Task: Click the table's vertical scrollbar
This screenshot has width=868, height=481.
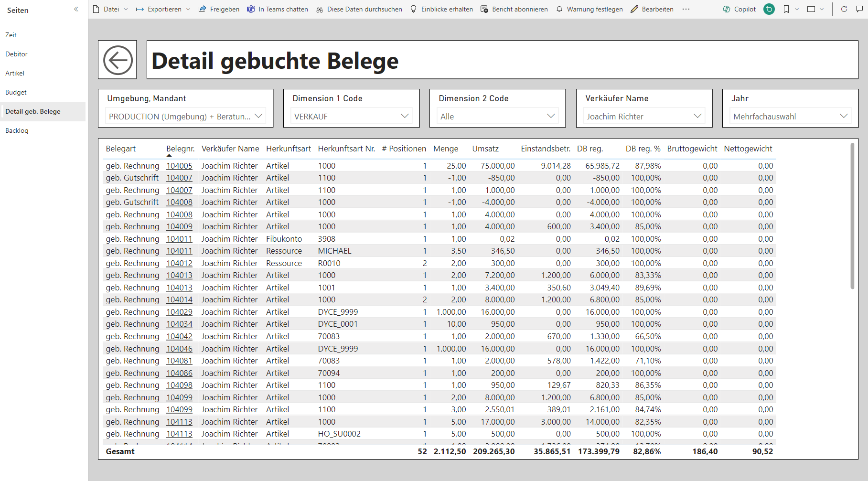Action: click(852, 215)
